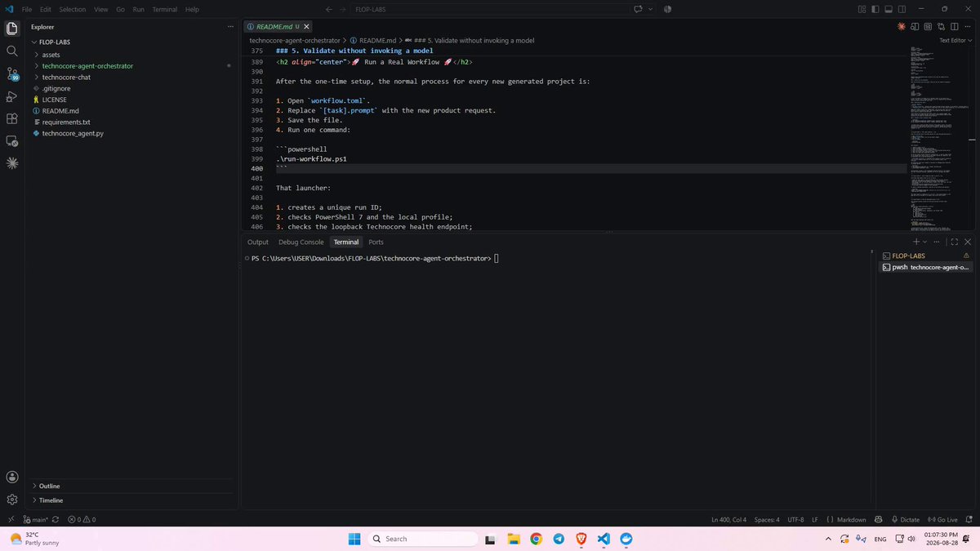Open the Accounts icon in activity bar
This screenshot has width=980, height=551.
pyautogui.click(x=12, y=477)
